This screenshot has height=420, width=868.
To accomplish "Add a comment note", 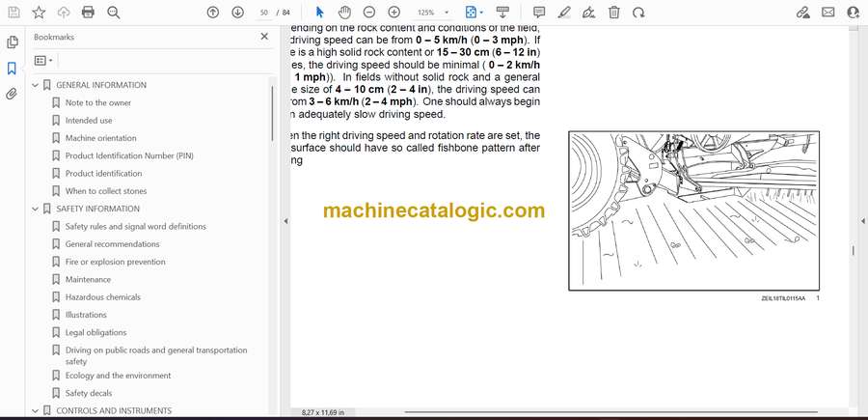I will point(539,13).
